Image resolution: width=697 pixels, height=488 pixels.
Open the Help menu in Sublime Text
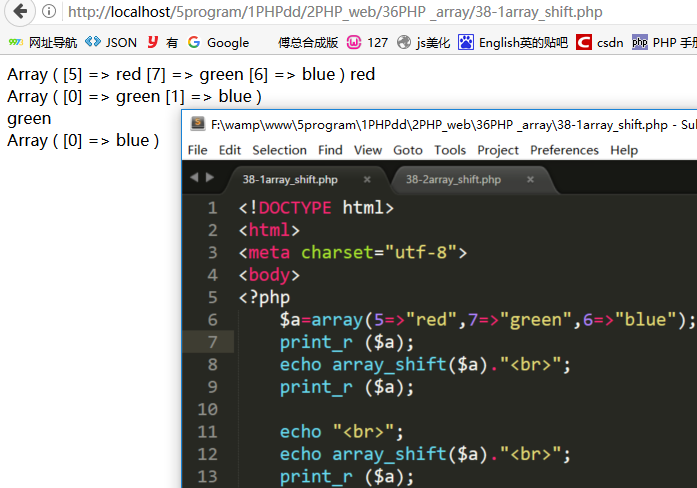point(624,150)
